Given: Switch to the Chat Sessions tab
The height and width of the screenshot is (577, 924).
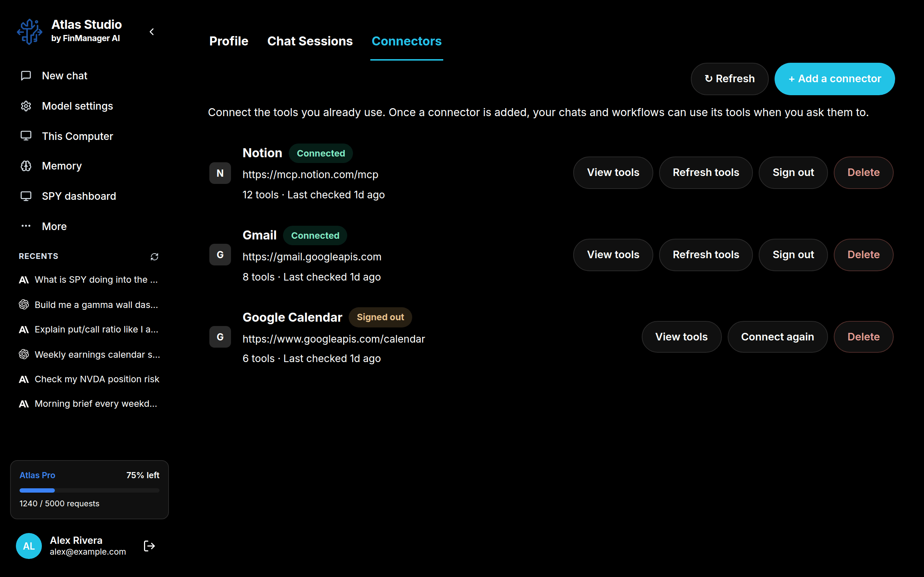Looking at the screenshot, I should tap(310, 41).
